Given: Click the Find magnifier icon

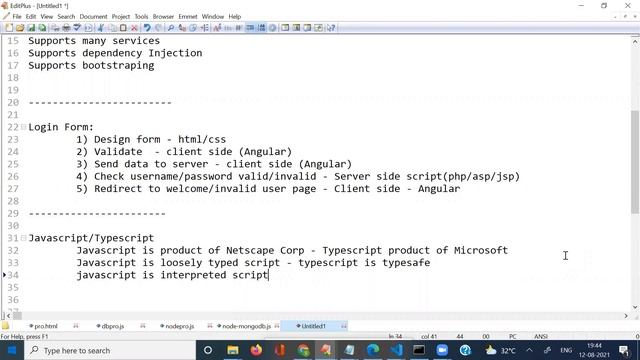Looking at the screenshot, I should point(171,28).
